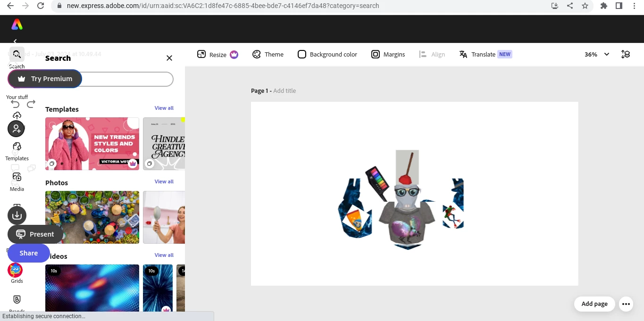Open the Brands sidebar section
The height and width of the screenshot is (321, 644).
tap(17, 304)
